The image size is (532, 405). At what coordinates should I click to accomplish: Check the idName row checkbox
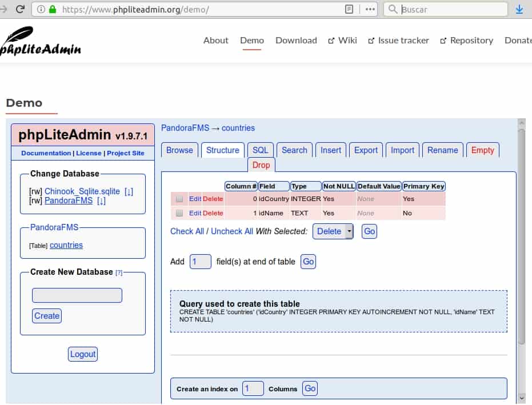click(179, 213)
